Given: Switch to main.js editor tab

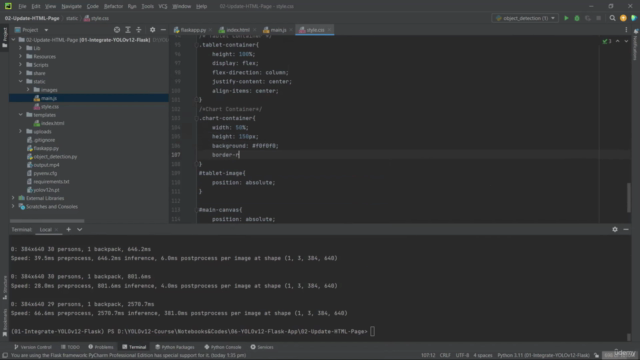Looking at the screenshot, I should pos(278,30).
